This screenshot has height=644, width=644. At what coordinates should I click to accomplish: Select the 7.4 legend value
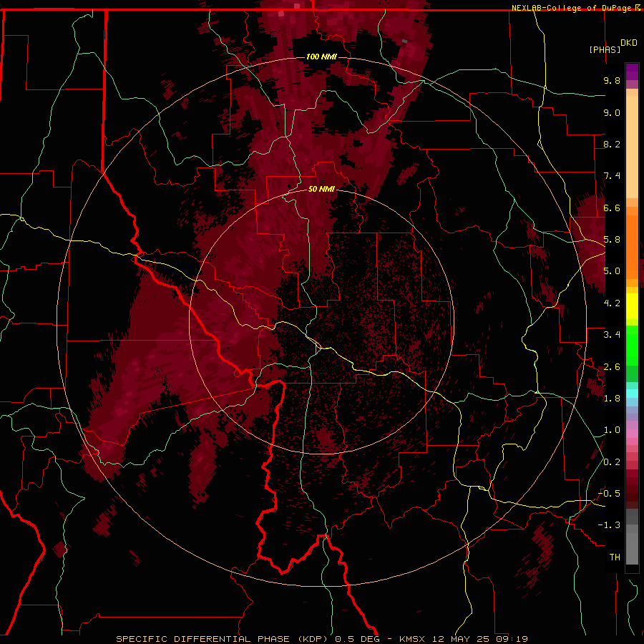point(612,176)
